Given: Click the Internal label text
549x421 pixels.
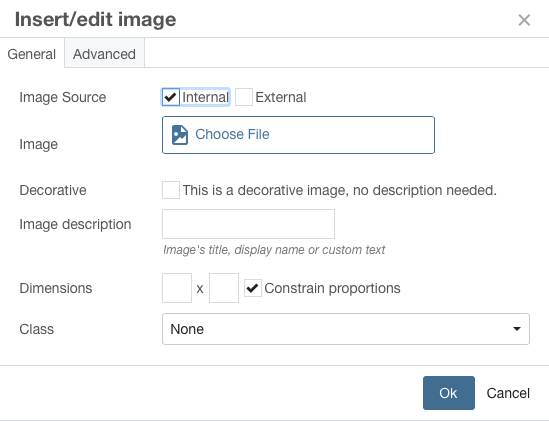Looking at the screenshot, I should [x=206, y=97].
